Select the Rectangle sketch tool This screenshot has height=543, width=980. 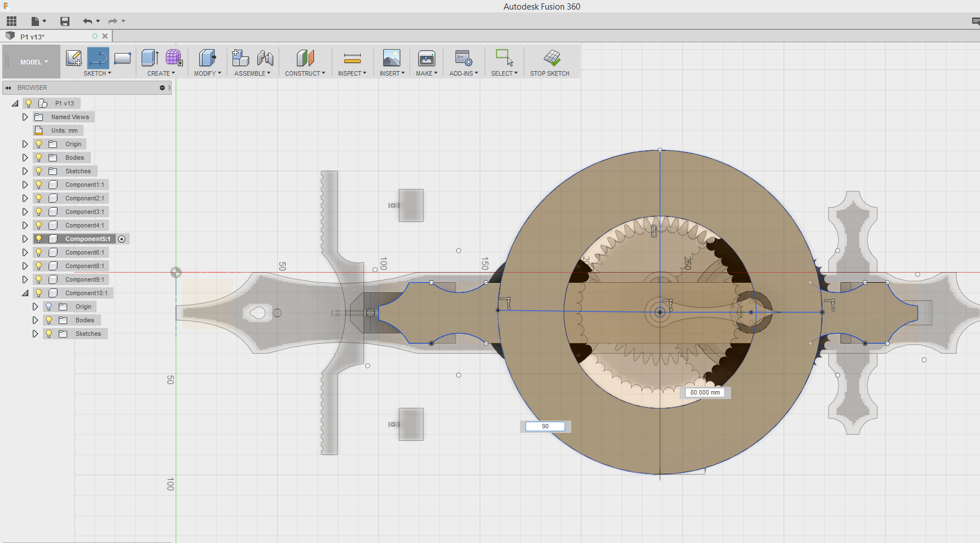(x=123, y=58)
